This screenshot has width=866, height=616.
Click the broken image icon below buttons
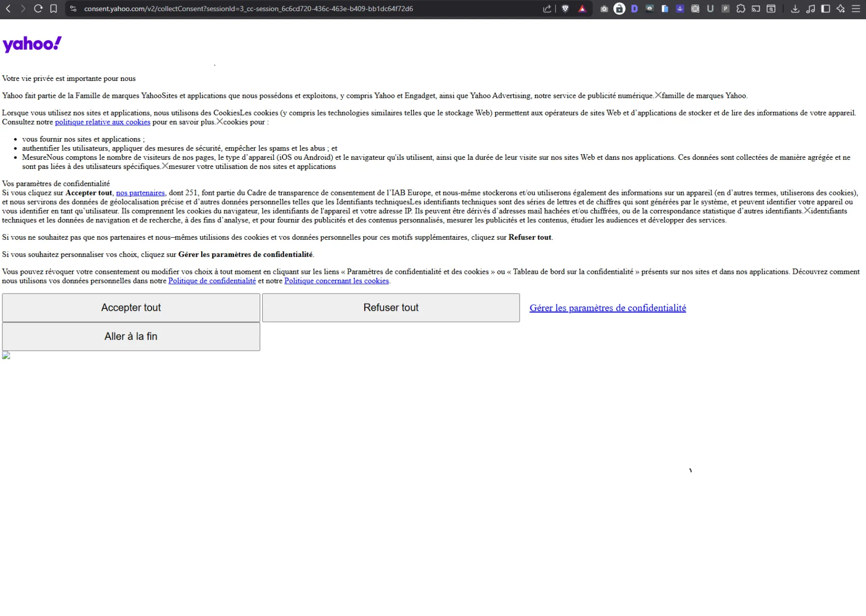(x=6, y=356)
